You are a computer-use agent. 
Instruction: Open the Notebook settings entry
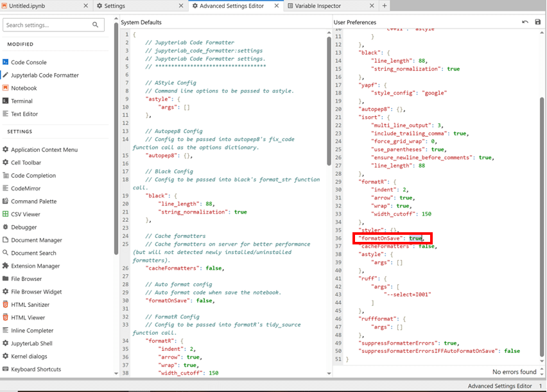click(24, 88)
